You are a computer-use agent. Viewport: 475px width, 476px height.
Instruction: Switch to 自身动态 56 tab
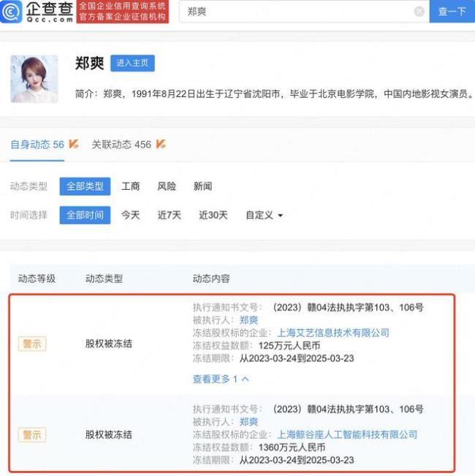[x=37, y=145]
